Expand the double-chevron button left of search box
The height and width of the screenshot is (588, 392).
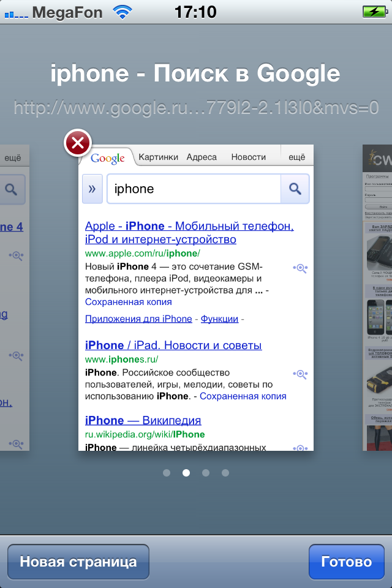click(92, 189)
